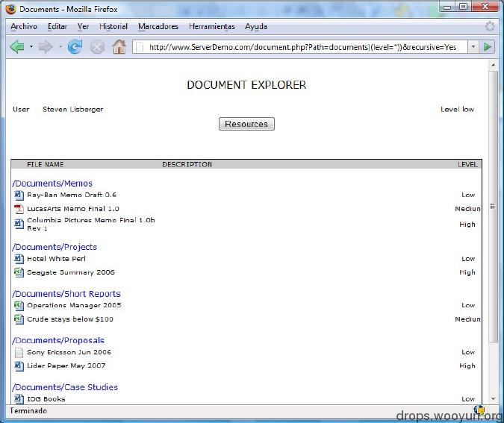Click the Forward arrow button
This screenshot has height=423, width=504.
46,47
